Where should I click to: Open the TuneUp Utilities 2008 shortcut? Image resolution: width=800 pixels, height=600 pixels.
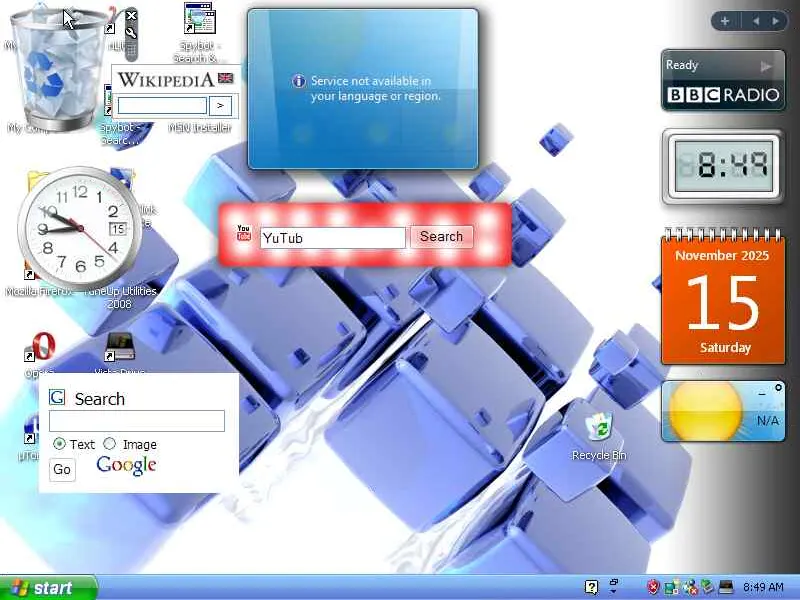pyautogui.click(x=120, y=297)
